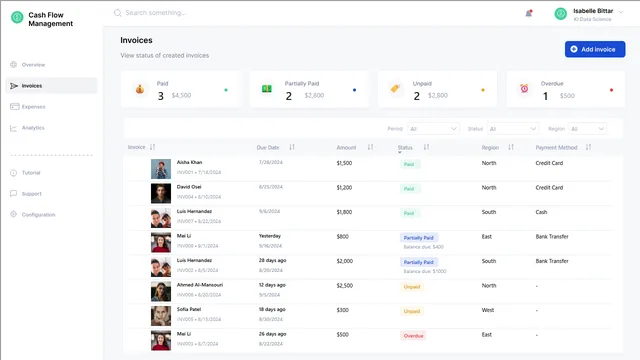Viewport: 640px width, 360px height.
Task: Expand the Isabelle Bittar account menu chevron
Action: tap(621, 12)
